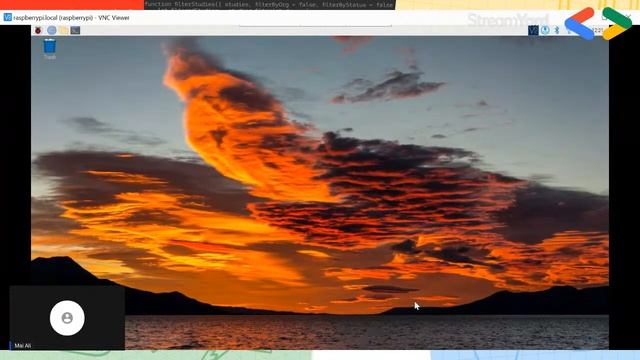Open the update downloader tray icon

pyautogui.click(x=545, y=30)
